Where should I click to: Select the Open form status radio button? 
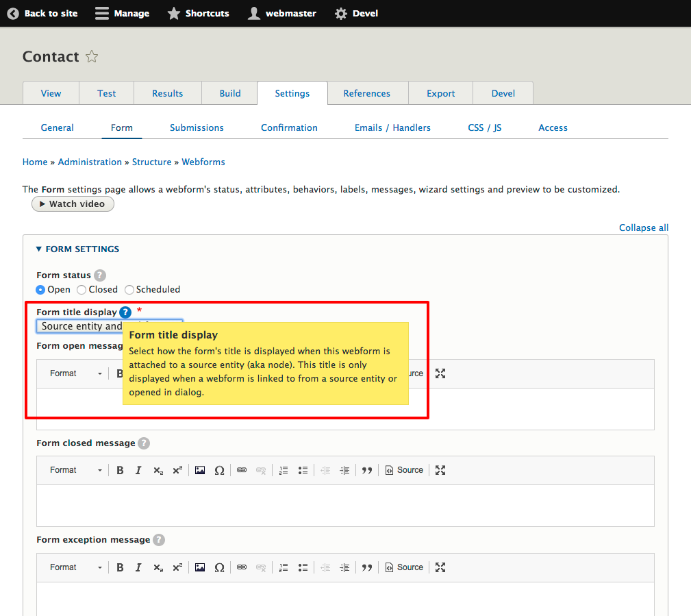40,289
